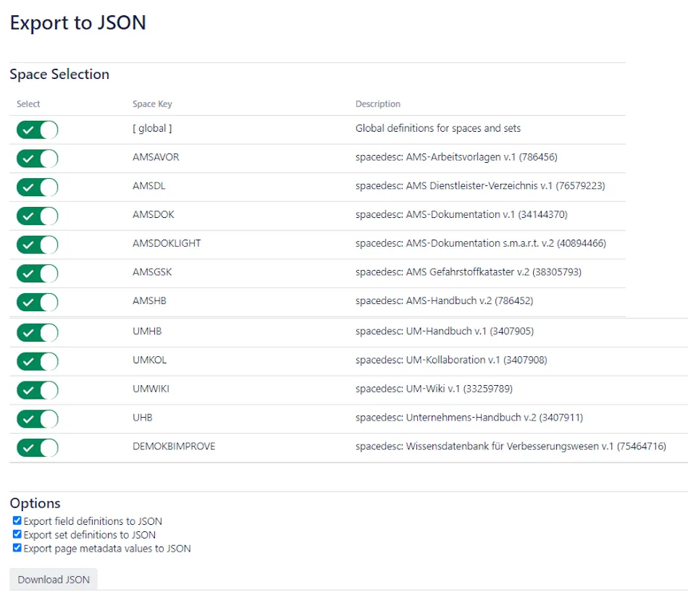Click the Wissensdatenbank für Verbesserungswesen description

click(x=511, y=447)
